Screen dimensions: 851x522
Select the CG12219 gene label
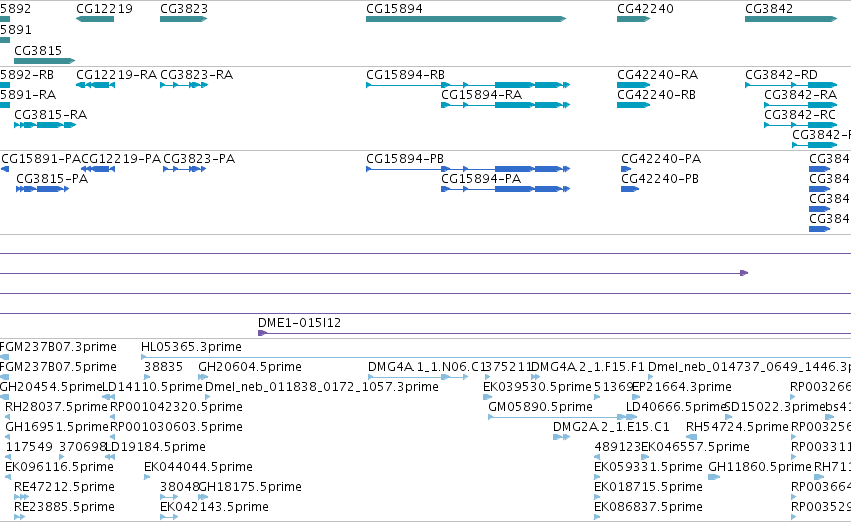point(104,9)
